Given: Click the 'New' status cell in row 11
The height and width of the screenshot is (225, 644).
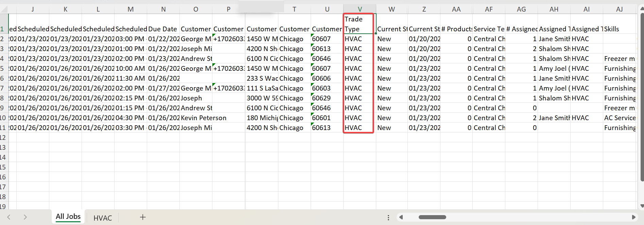Looking at the screenshot, I should tap(391, 128).
